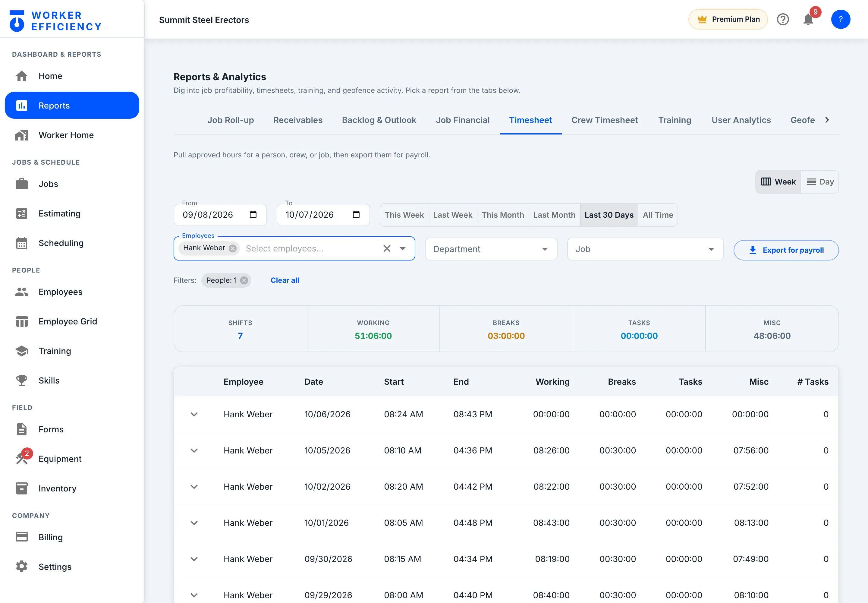Image resolution: width=868 pixels, height=603 pixels.
Task: Click Export for payroll button
Action: (786, 250)
